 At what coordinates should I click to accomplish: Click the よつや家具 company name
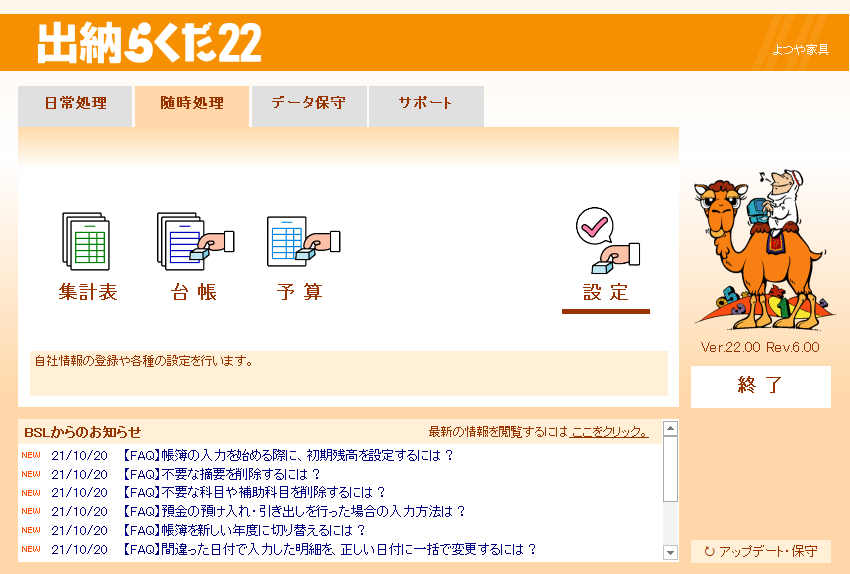(801, 49)
